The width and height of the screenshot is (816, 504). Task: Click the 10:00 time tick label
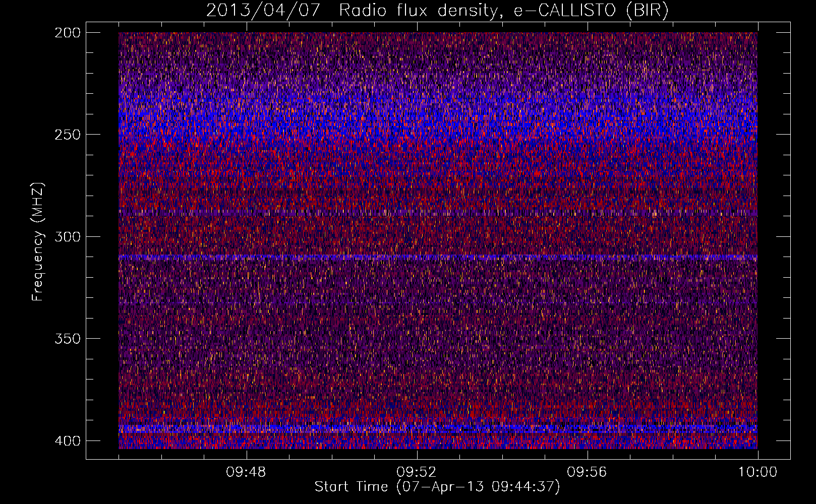757,472
